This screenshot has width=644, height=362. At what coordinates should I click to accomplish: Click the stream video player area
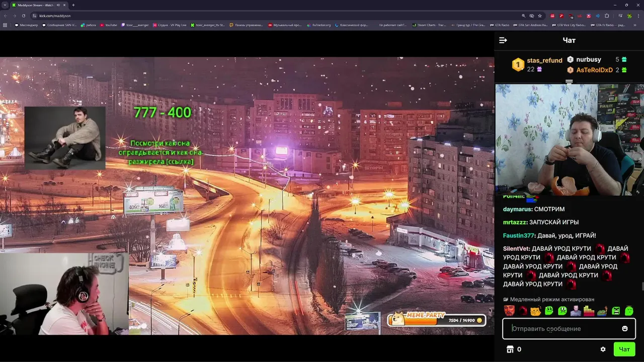pyautogui.click(x=247, y=196)
